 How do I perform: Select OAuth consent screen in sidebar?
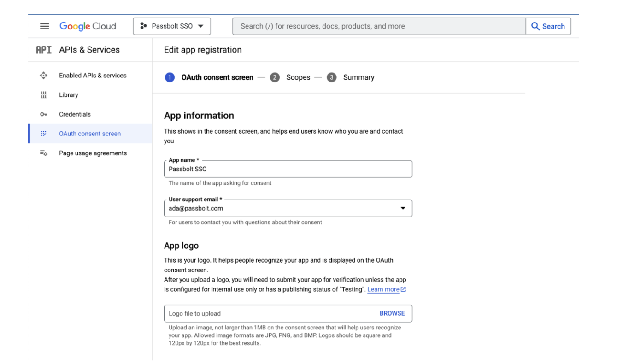[x=90, y=134]
